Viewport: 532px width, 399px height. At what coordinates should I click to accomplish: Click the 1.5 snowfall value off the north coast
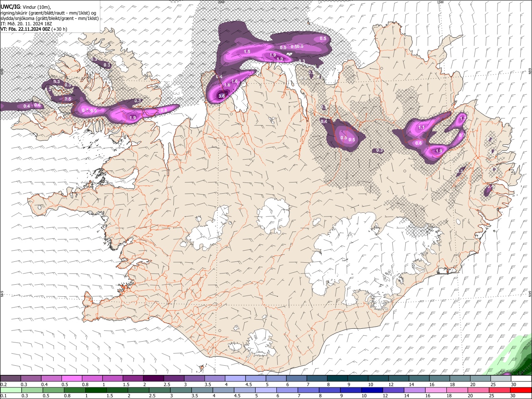(x=247, y=52)
